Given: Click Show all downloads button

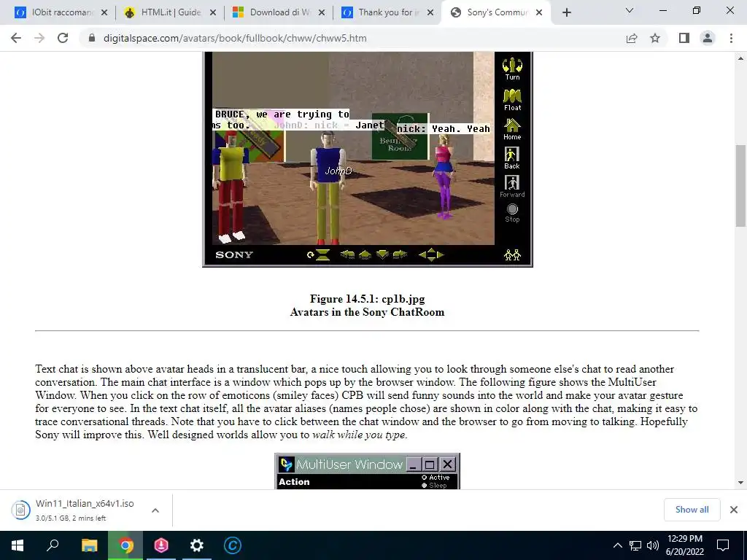Looking at the screenshot, I should point(692,510).
